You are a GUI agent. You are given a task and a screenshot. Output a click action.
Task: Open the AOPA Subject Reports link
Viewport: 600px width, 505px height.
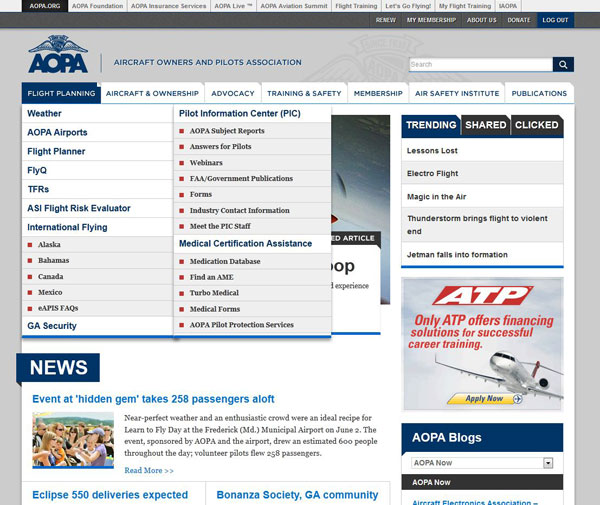point(227,131)
